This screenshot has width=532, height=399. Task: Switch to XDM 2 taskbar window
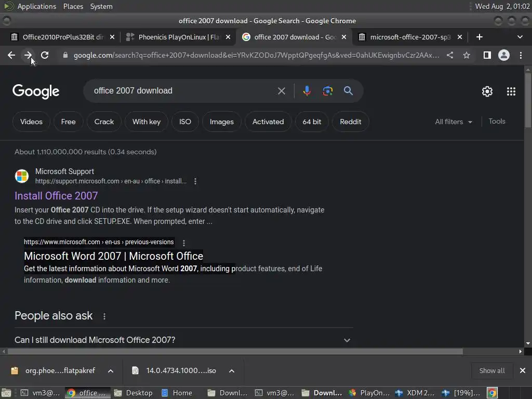(415, 393)
